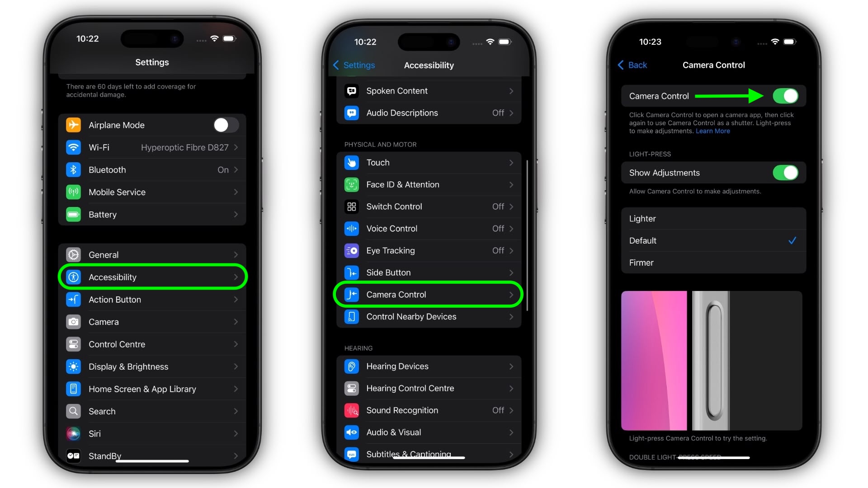The image size is (868, 488).
Task: Open the Accessibility settings menu
Action: coord(152,277)
